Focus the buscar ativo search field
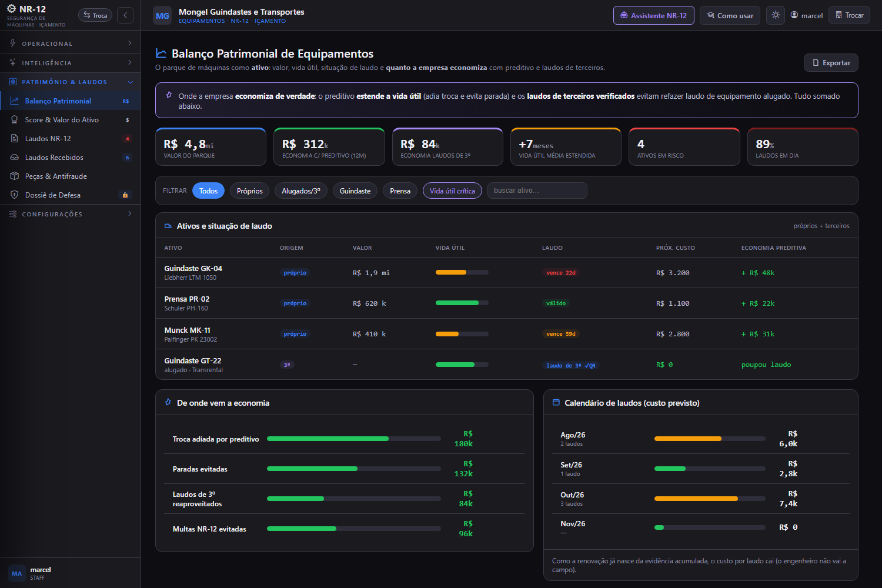 pyautogui.click(x=537, y=191)
